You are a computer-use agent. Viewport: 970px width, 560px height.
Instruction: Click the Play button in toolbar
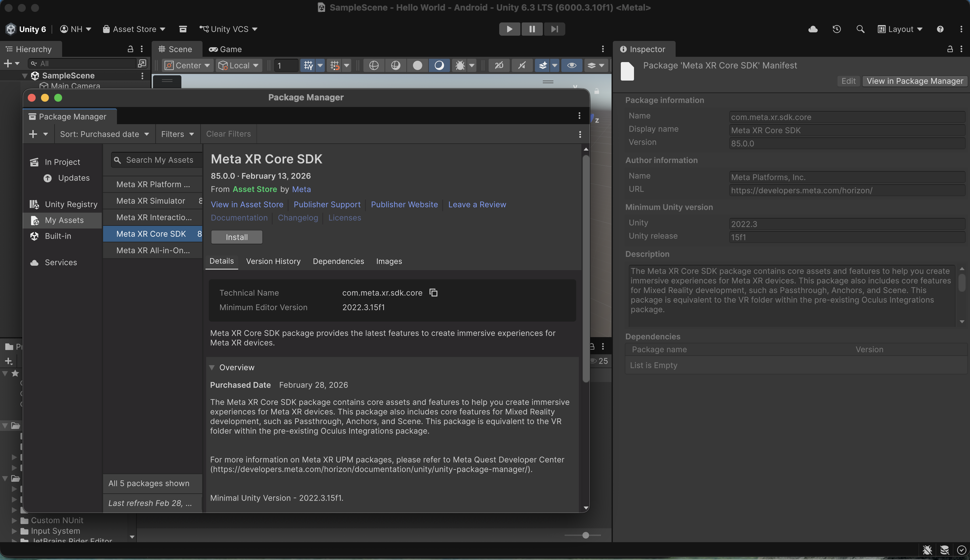pos(509,29)
